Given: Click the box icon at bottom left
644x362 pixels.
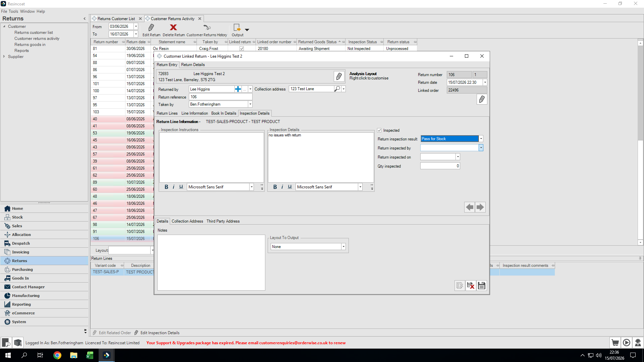Looking at the screenshot, I should pos(18,343).
